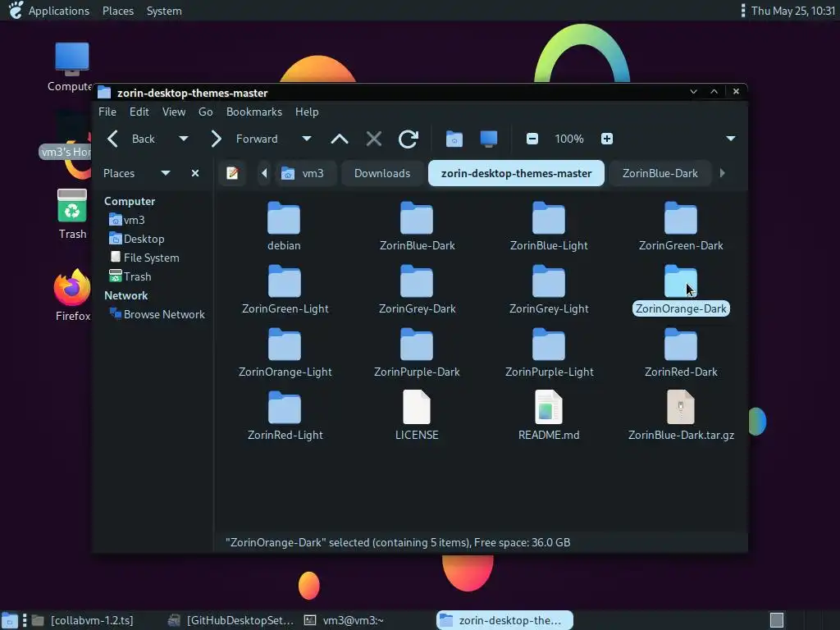The image size is (840, 630).
Task: Open the Applications menu in top panel
Action: coord(49,11)
